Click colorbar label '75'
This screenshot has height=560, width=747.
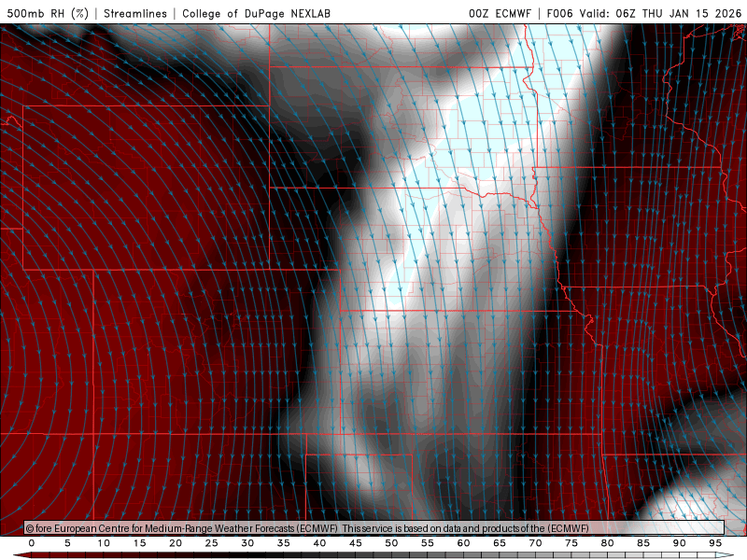pyautogui.click(x=571, y=543)
